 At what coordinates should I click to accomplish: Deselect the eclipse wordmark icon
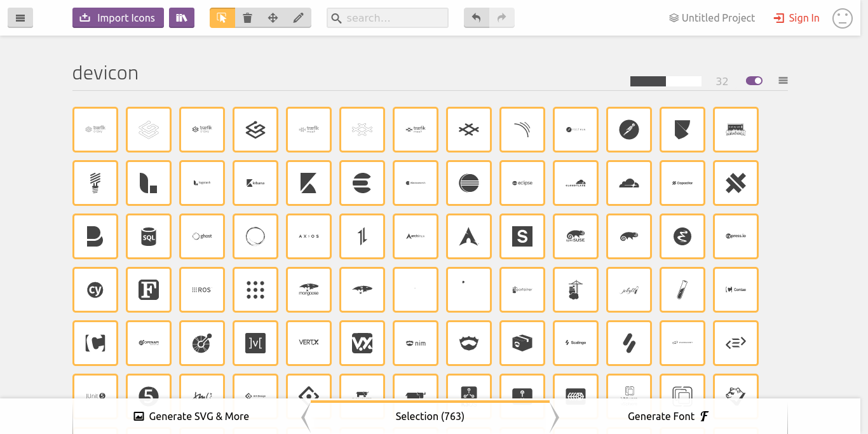point(522,183)
